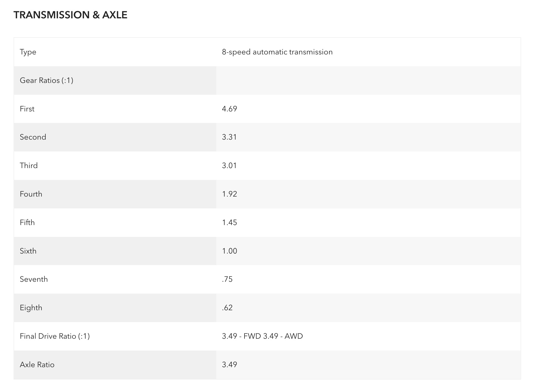Select the Gear Ratios (:1) row label
Viewport: 533px width, 392px height.
point(47,80)
